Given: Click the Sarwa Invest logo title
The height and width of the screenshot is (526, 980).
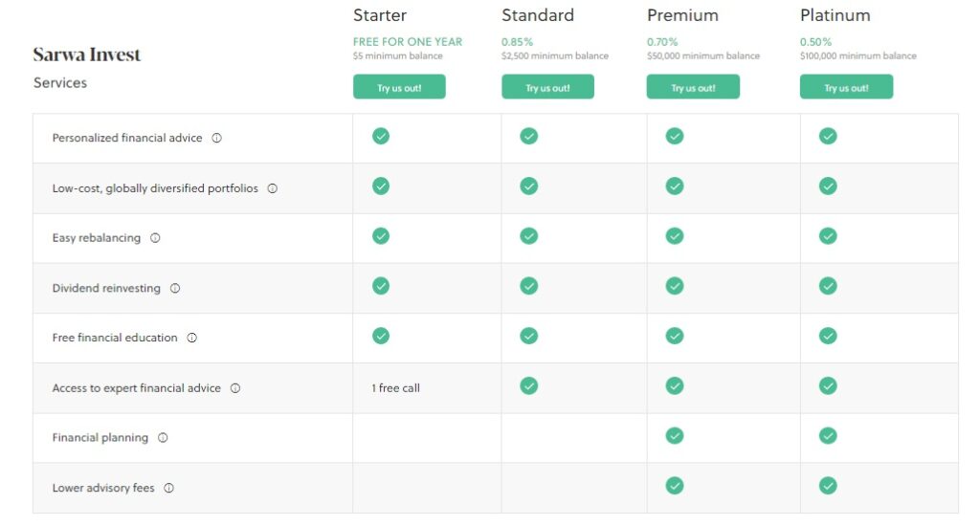Looking at the screenshot, I should coord(87,55).
